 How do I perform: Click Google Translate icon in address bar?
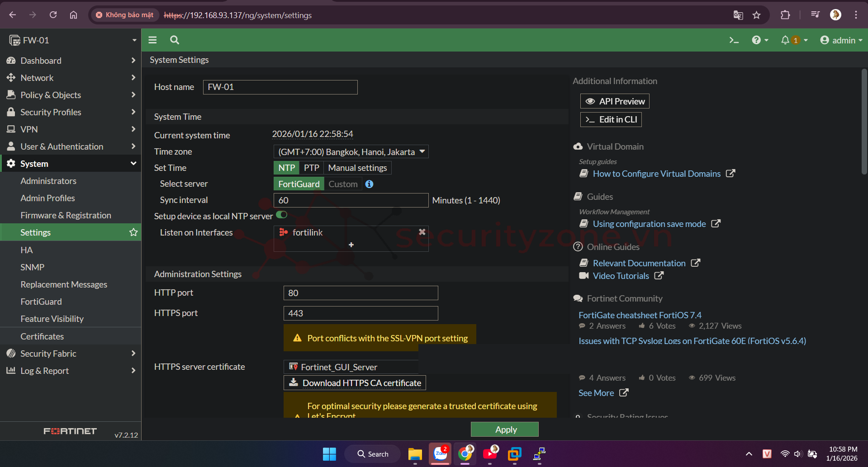pos(738,15)
